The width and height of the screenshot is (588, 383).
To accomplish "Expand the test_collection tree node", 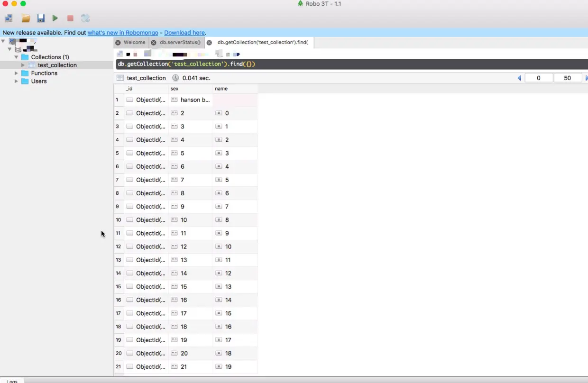I will [23, 65].
